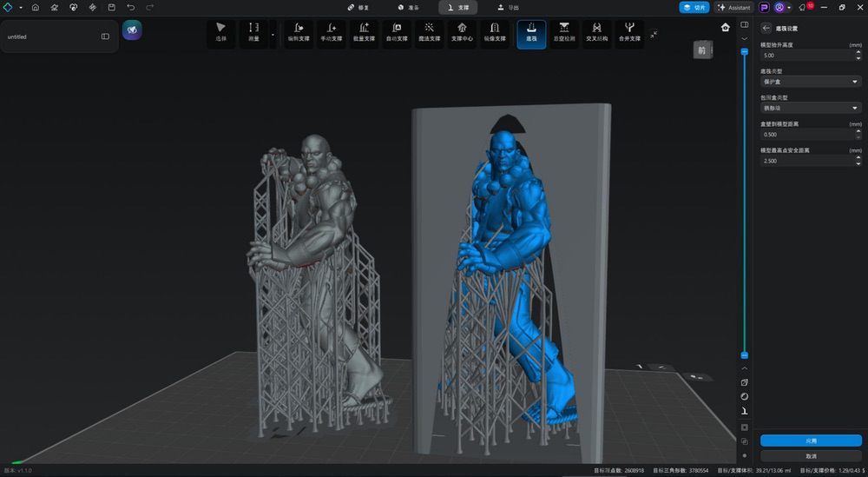The width and height of the screenshot is (868, 477).
Task: Select the 选择 (Select) tool
Action: point(220,32)
